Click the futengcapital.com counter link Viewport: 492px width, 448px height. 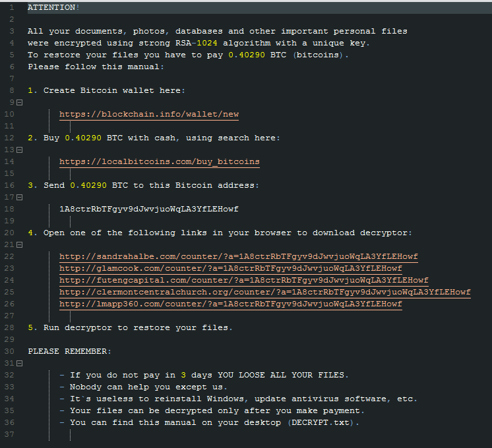[x=243, y=281]
